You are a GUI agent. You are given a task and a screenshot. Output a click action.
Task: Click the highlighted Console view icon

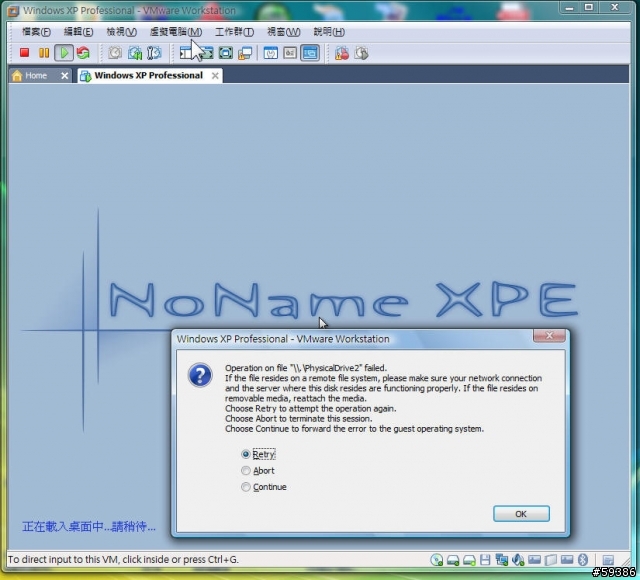coord(310,53)
